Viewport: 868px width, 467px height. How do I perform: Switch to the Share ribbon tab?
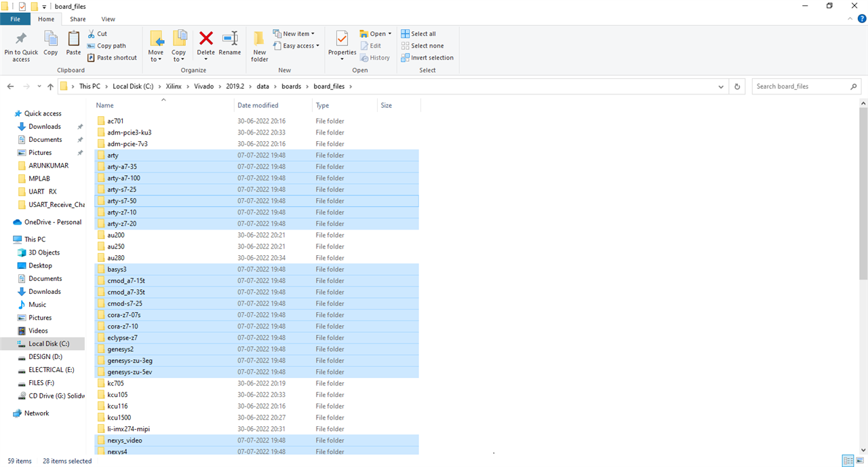(x=78, y=19)
